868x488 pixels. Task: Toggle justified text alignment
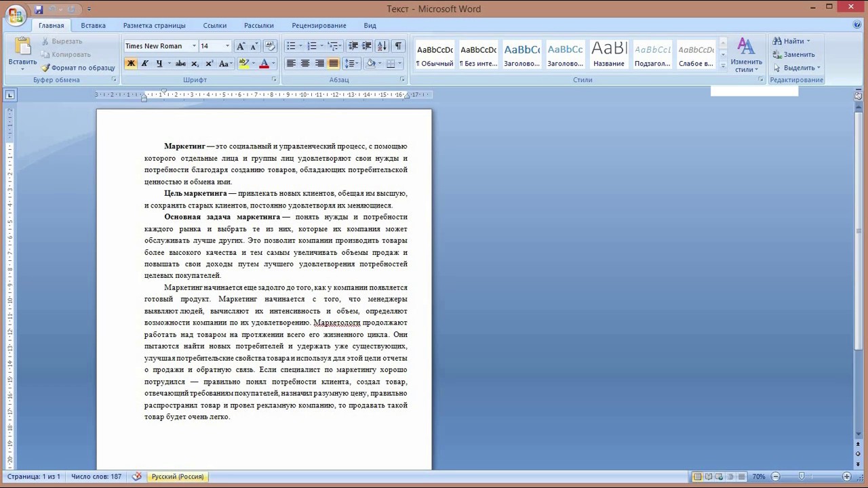(333, 64)
